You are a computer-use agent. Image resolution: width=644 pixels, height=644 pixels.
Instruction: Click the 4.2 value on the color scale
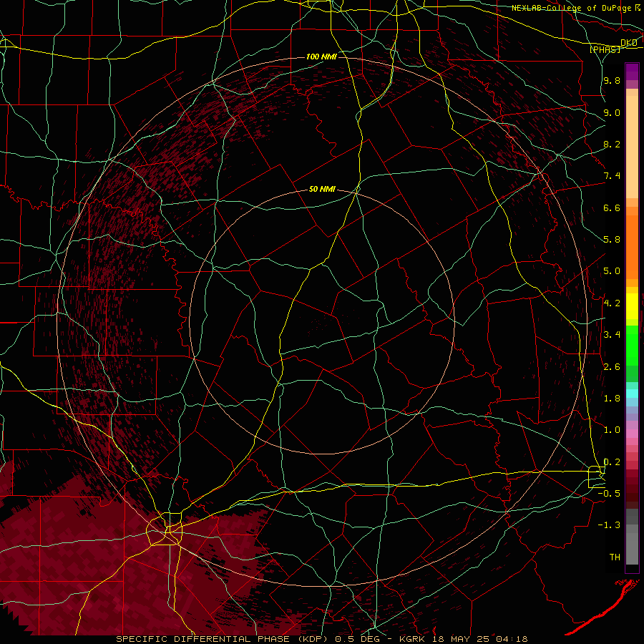tap(612, 303)
